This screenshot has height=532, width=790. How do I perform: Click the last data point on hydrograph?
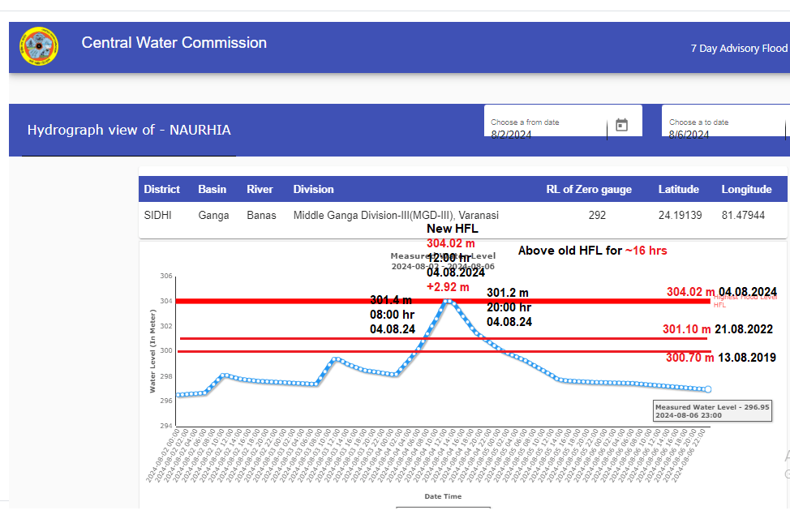pos(707,389)
